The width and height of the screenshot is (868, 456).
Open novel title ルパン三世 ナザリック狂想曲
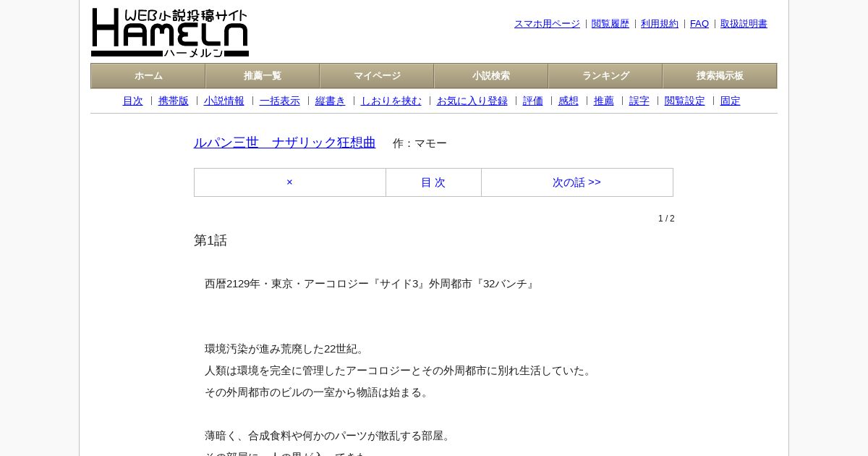pos(285,143)
